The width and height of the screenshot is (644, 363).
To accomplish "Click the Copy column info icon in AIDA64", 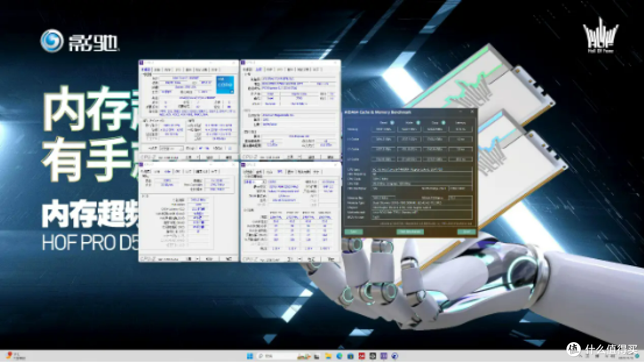I will [x=443, y=122].
